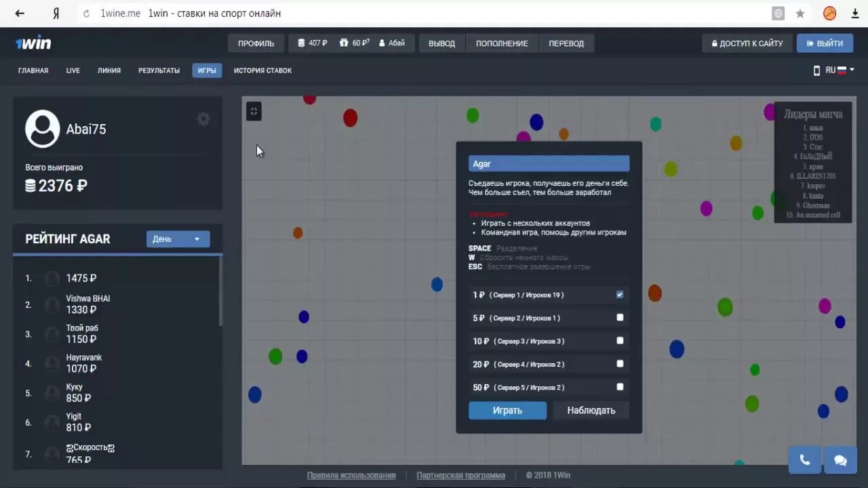Click the Agar nickname input field

pos(549,164)
